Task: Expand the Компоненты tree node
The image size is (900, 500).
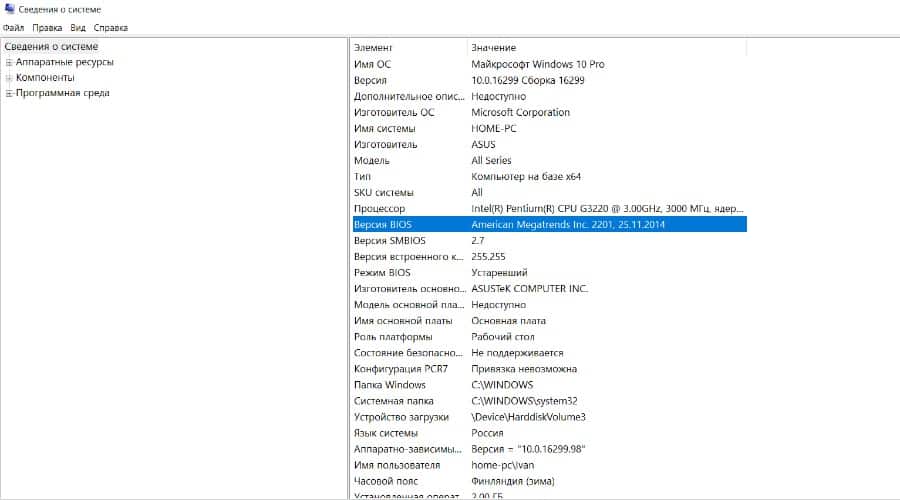Action: (9, 78)
